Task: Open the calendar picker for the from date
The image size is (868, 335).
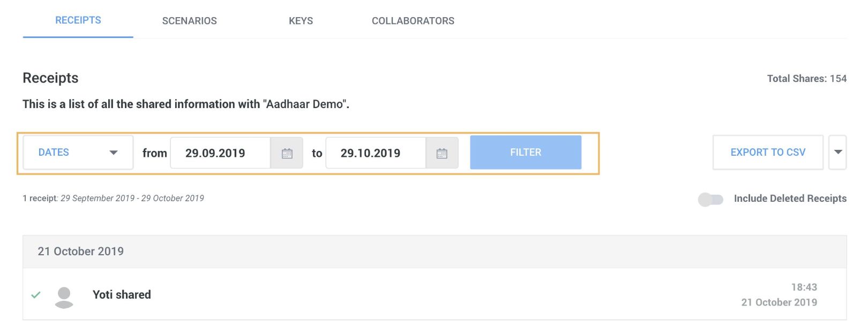Action: tap(287, 153)
